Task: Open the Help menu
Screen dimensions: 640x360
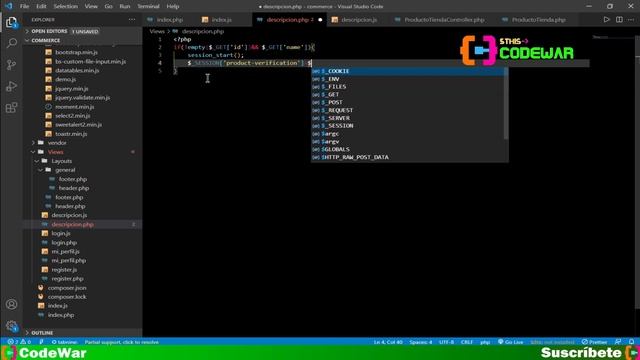Action: (x=173, y=7)
